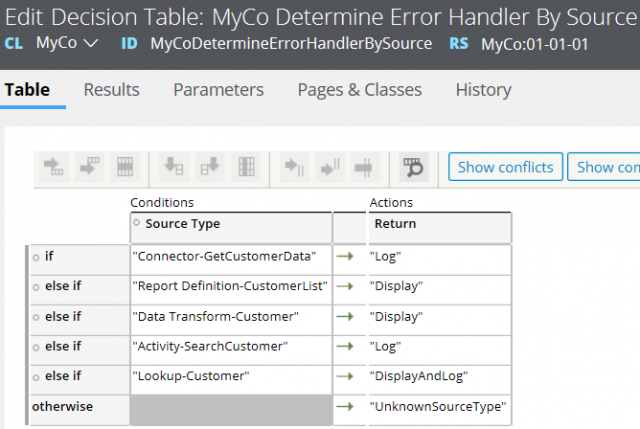Select the circle marker of the last 'else if' row
Viewport: 640px width, 429px height.
36,376
